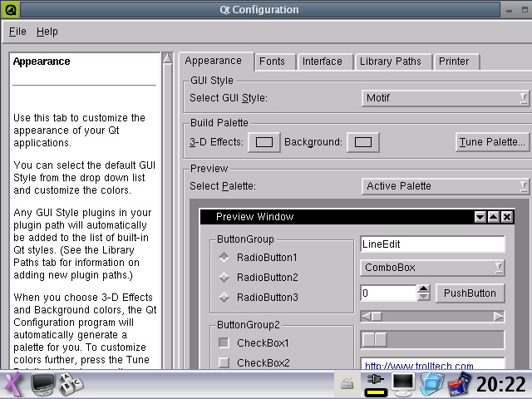Viewport: 532px width, 399px height.
Task: Expand the Select Palette dropdown
Action: point(445,186)
